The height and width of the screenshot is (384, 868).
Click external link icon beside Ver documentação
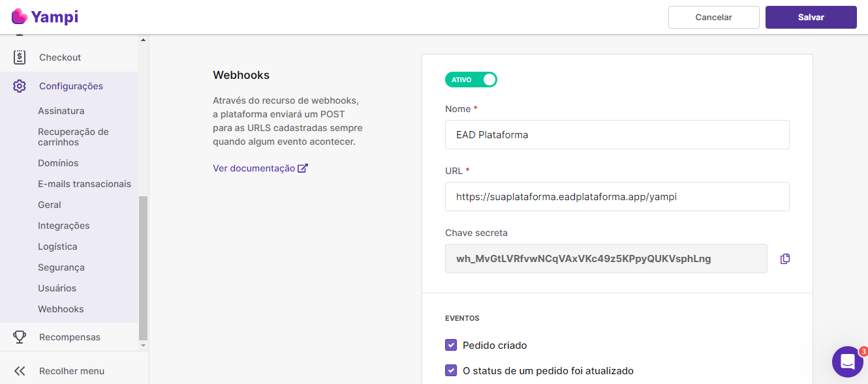(303, 168)
